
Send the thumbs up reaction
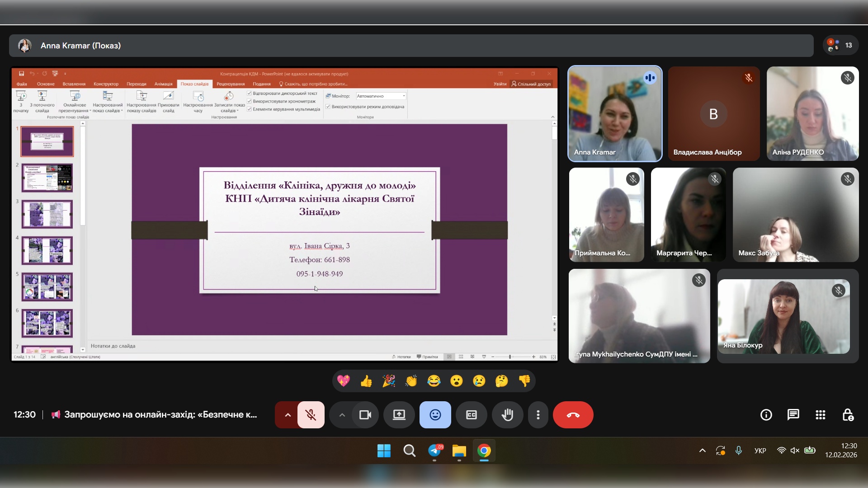tap(366, 381)
